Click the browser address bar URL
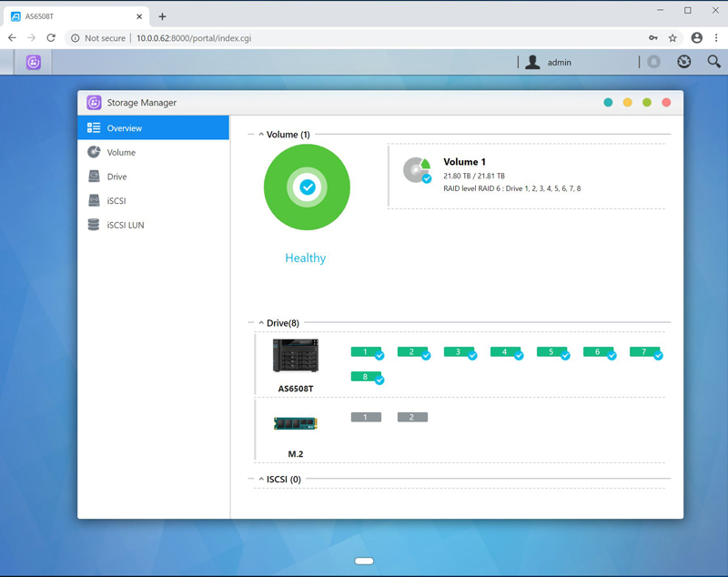Screen dimensions: 728x577 pyautogui.click(x=193, y=38)
